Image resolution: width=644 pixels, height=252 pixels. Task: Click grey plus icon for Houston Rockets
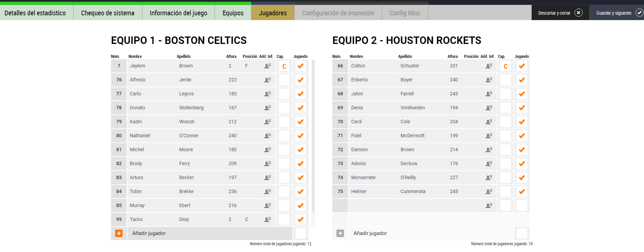[340, 233]
